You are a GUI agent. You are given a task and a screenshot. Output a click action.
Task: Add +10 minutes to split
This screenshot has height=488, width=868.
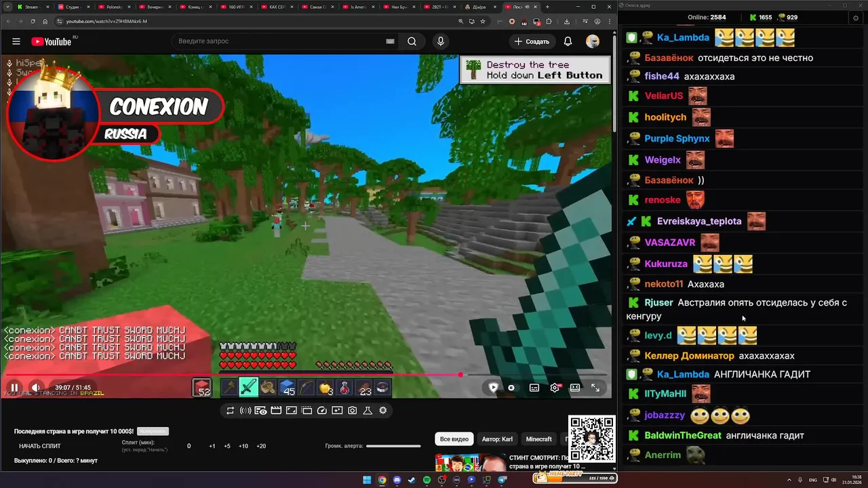pos(243,446)
